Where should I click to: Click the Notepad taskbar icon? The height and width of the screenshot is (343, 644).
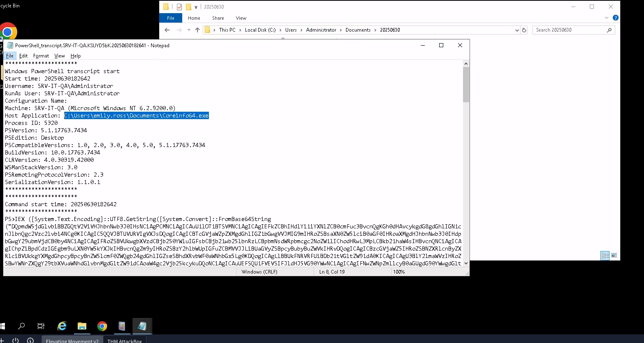coord(142,326)
